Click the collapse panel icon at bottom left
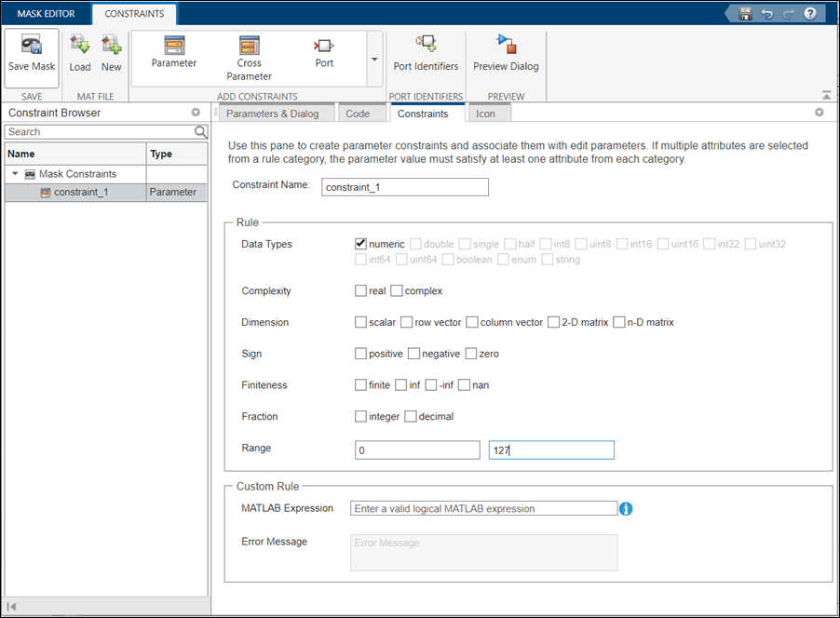The height and width of the screenshot is (618, 840). (x=12, y=606)
